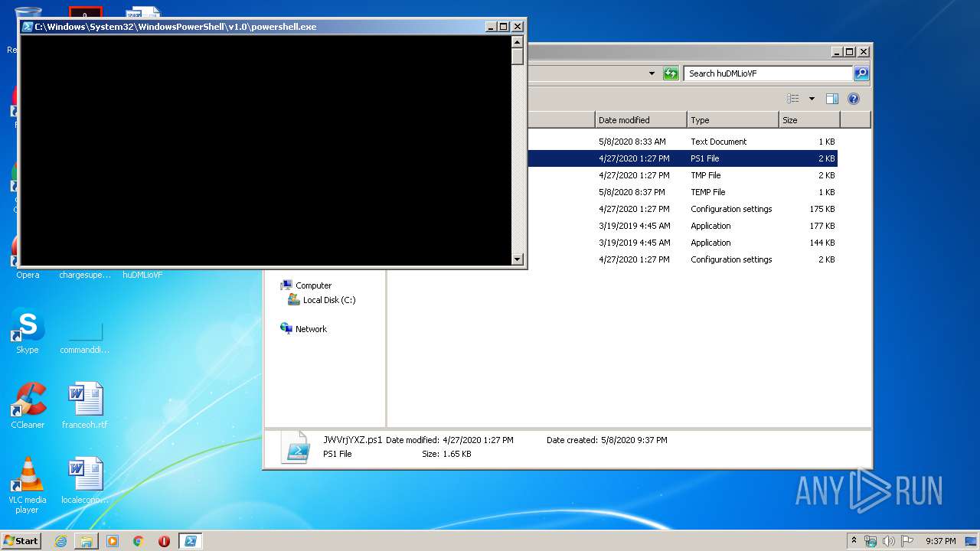The image size is (980, 551).
Task: Select the localeconomy document on desktop
Action: (85, 481)
